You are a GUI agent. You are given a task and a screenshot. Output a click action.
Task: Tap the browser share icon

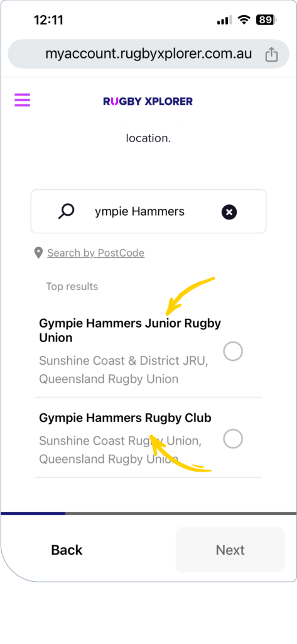click(271, 54)
